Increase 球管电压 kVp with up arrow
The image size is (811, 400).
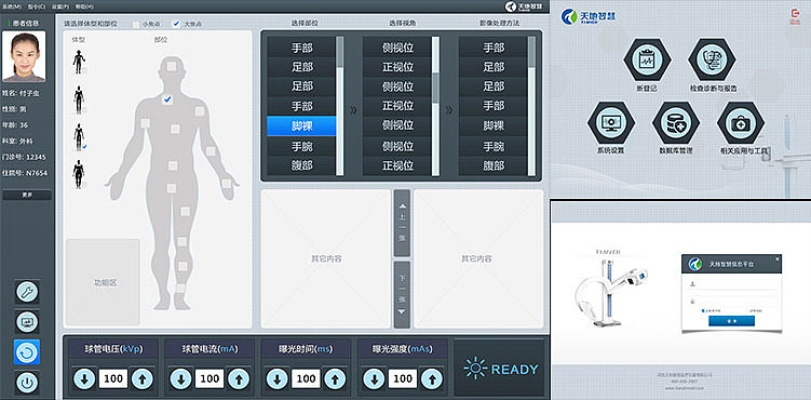tap(143, 379)
